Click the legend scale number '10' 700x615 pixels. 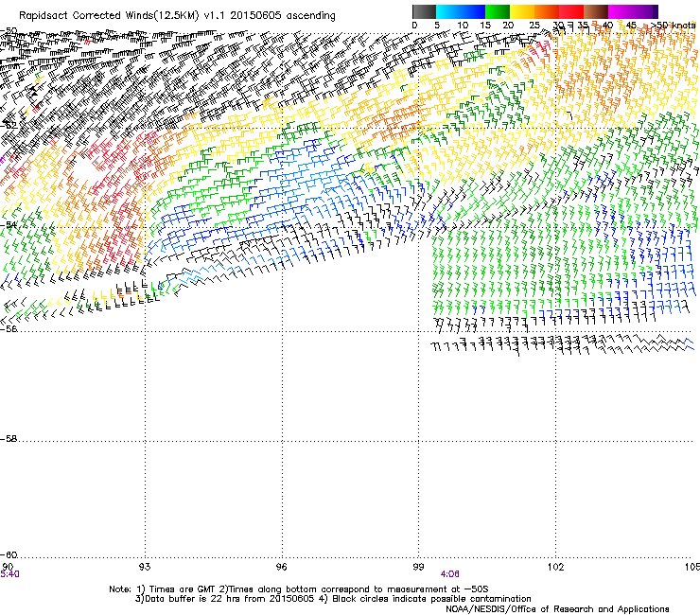[x=463, y=26]
